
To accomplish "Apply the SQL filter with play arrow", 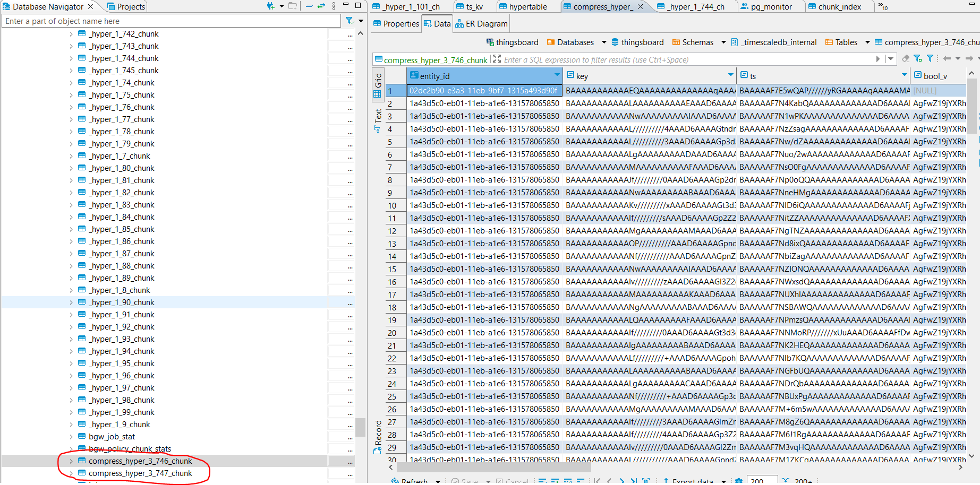I will click(877, 59).
